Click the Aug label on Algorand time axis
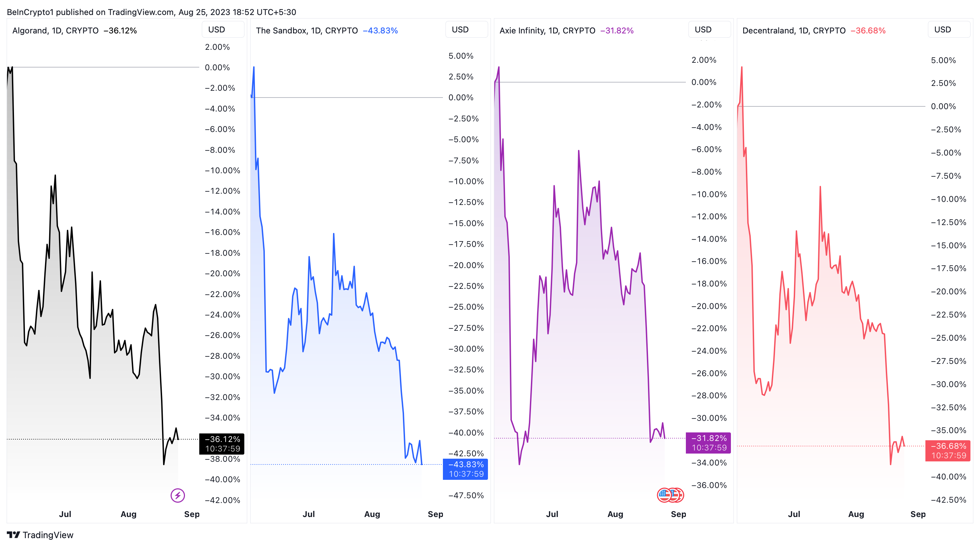The width and height of the screenshot is (980, 547). [129, 514]
